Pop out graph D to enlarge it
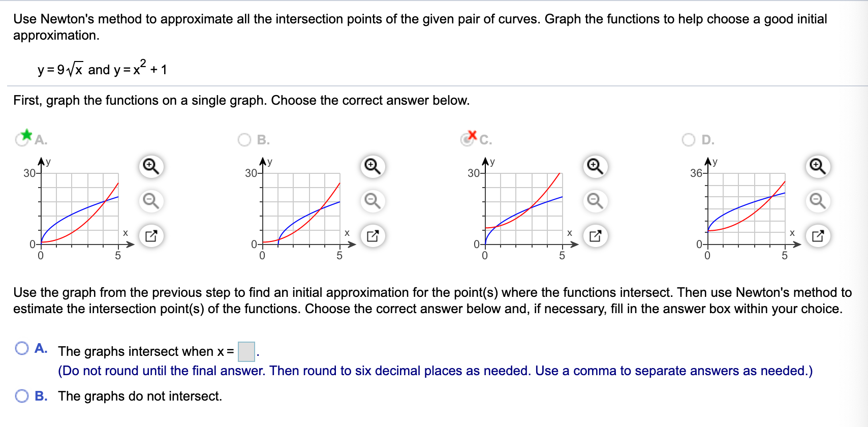This screenshot has width=868, height=427. pyautogui.click(x=818, y=236)
